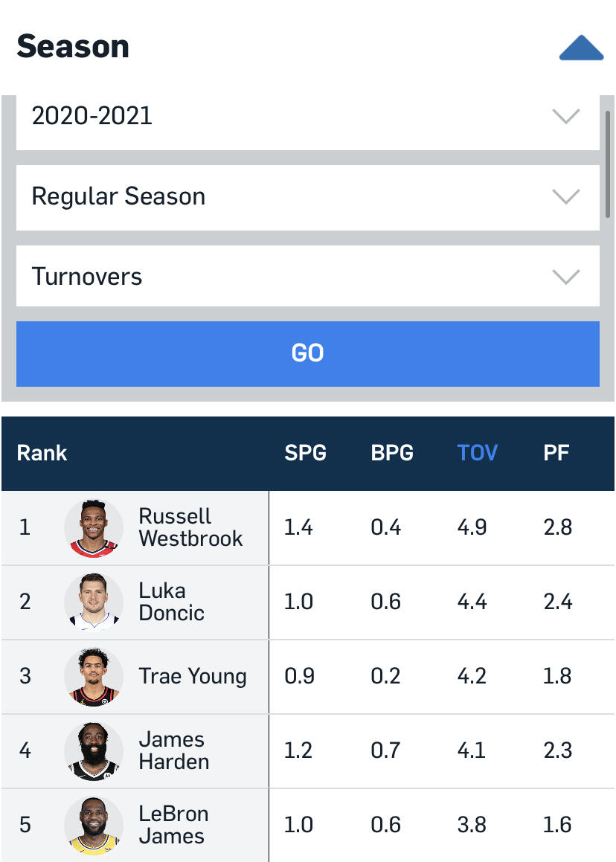Sort by the BPG column header
The width and height of the screenshot is (616, 862).
[392, 453]
